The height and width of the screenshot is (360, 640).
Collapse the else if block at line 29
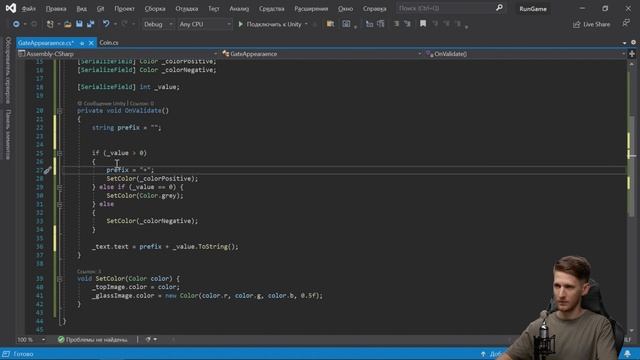click(x=60, y=187)
